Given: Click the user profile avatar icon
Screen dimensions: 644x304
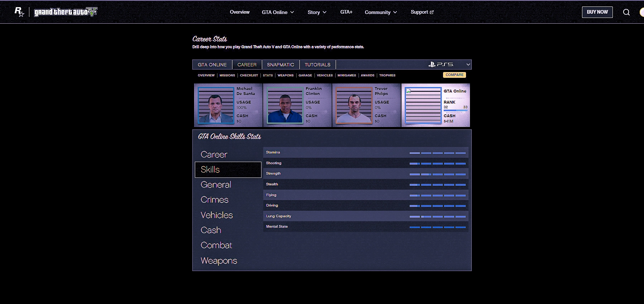Looking at the screenshot, I should (x=641, y=12).
